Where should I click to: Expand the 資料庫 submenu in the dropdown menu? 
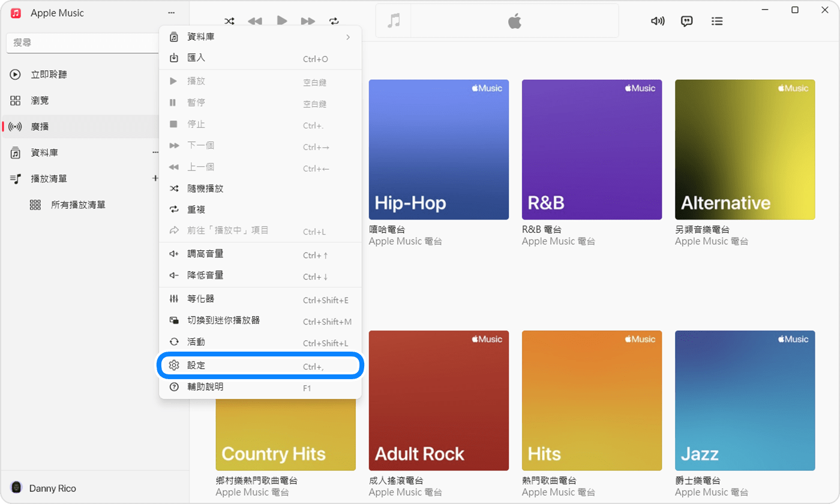point(260,37)
